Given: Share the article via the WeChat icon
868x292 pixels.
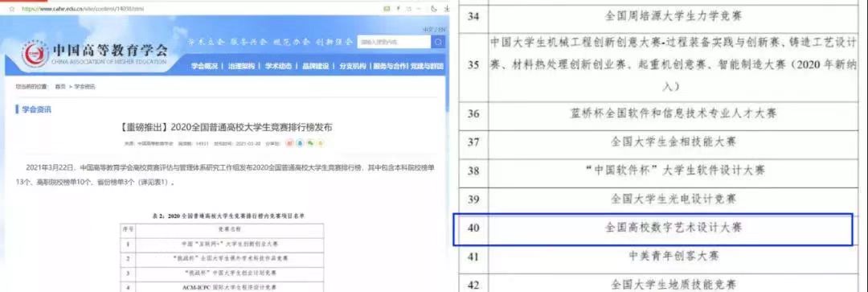Looking at the screenshot, I should pos(310,143).
